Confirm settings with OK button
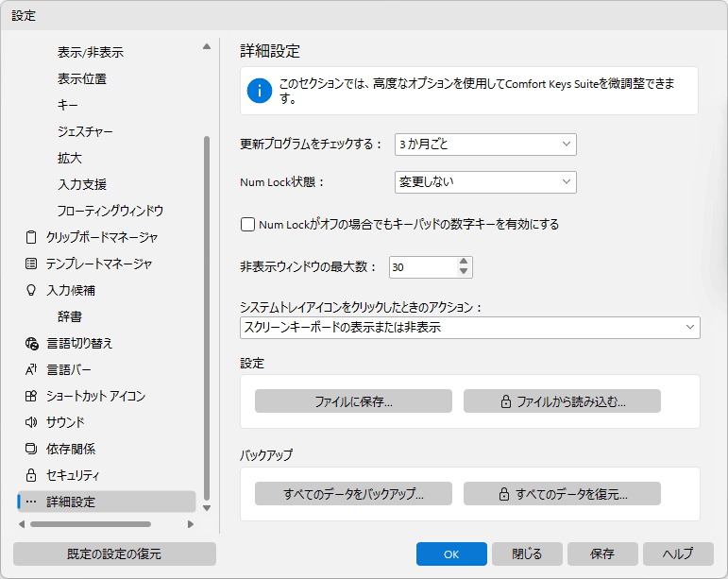Screen dimensions: 728x579 click(x=451, y=553)
